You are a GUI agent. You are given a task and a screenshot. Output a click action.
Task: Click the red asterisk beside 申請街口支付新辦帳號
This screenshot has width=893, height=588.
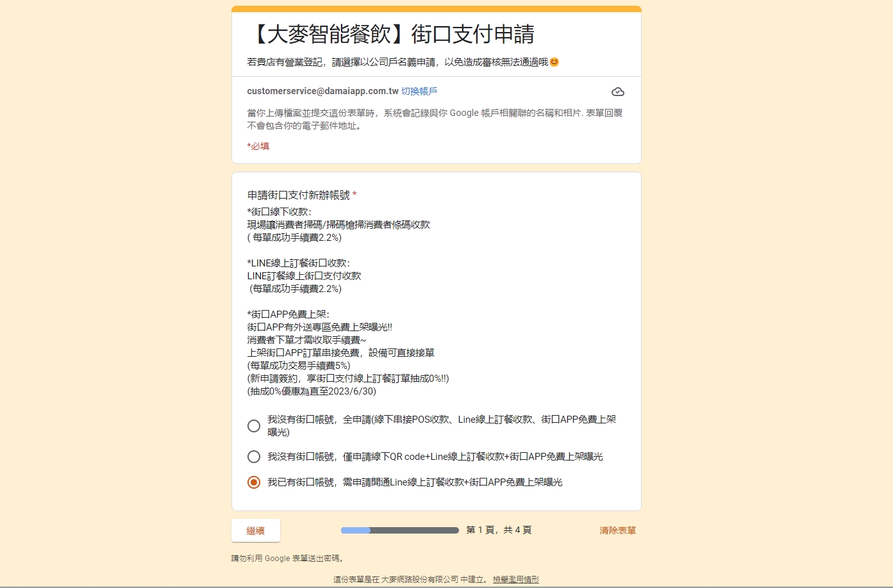pos(355,195)
